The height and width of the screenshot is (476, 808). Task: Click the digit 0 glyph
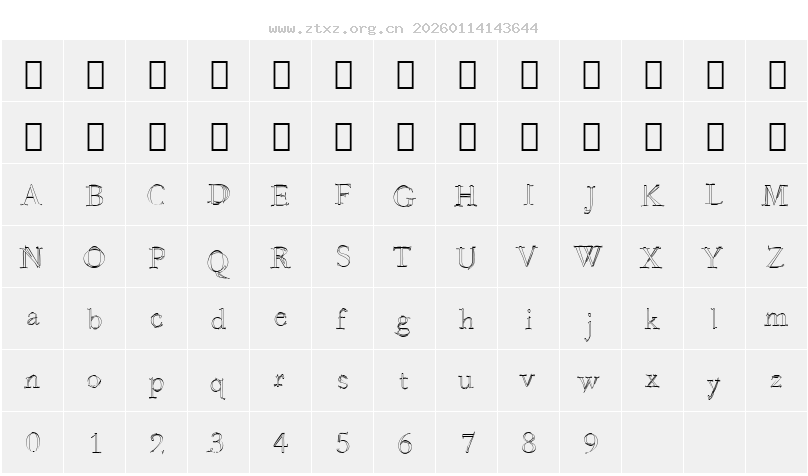pos(33,442)
